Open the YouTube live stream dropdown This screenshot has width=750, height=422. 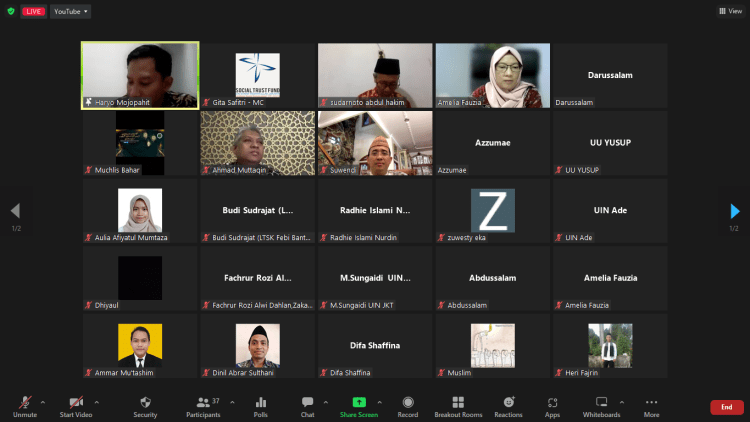70,11
